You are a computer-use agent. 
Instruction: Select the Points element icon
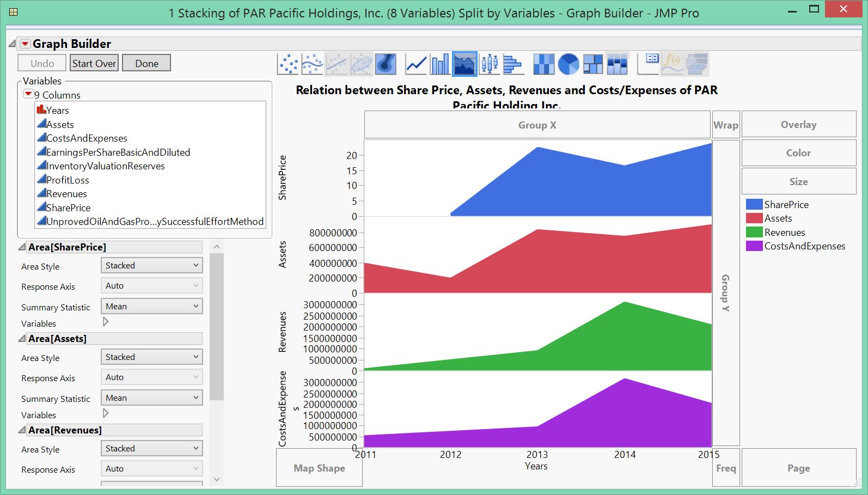288,64
